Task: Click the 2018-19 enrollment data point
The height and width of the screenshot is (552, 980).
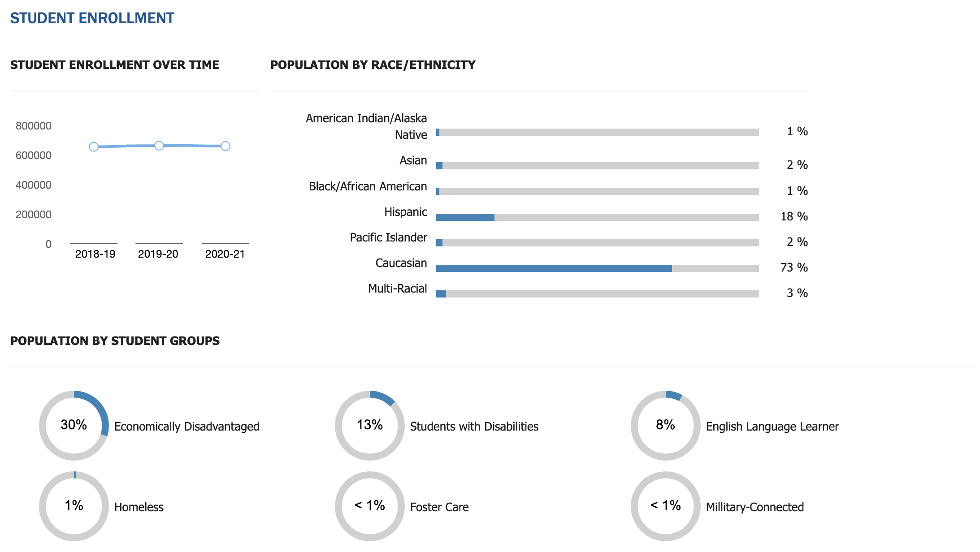Action: click(x=94, y=147)
